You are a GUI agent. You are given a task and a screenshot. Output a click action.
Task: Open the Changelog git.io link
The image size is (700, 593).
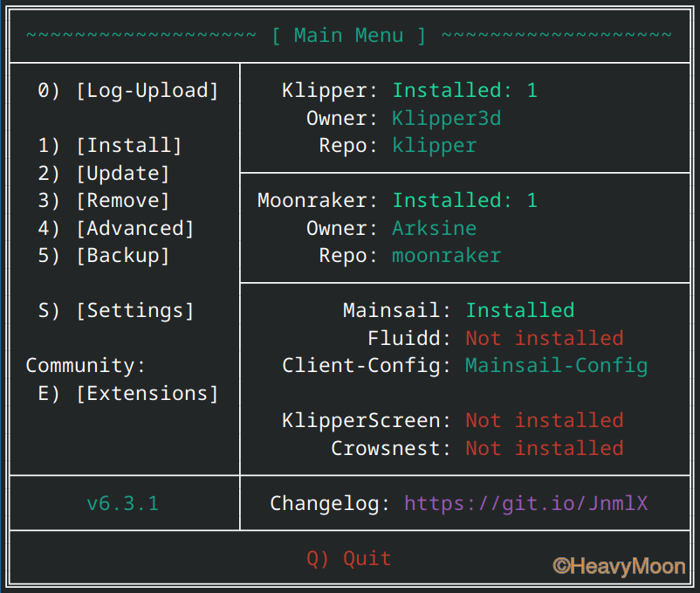526,504
